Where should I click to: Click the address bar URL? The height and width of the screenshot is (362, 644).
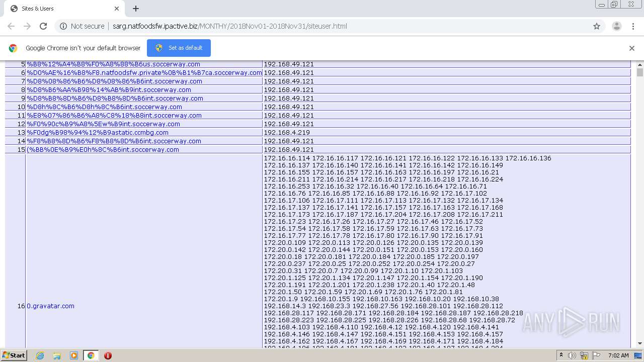pos(229,26)
